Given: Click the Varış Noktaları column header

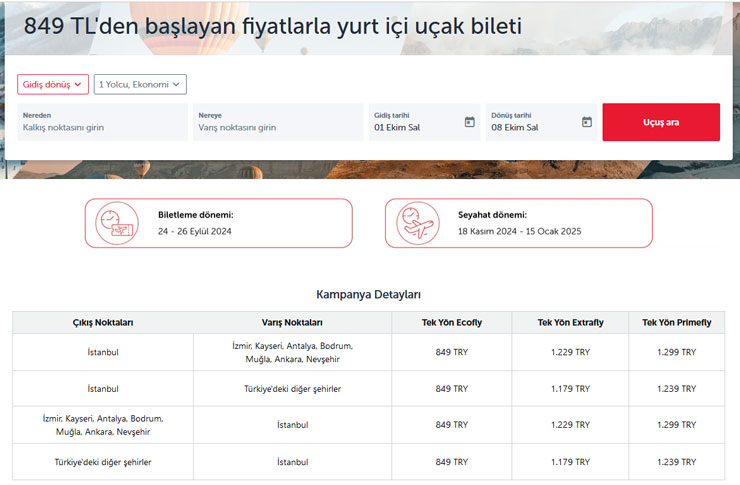Looking at the screenshot, I should tap(292, 323).
